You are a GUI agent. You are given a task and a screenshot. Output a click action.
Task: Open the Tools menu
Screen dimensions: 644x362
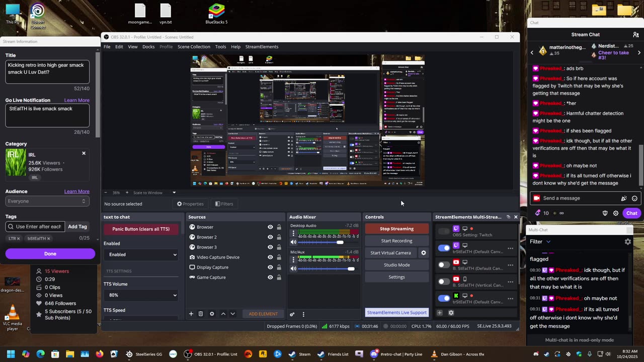pos(220,47)
